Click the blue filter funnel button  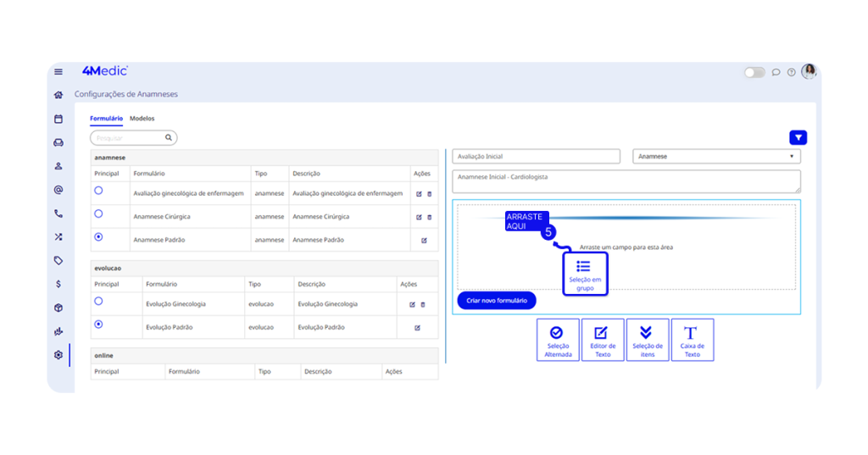(798, 137)
